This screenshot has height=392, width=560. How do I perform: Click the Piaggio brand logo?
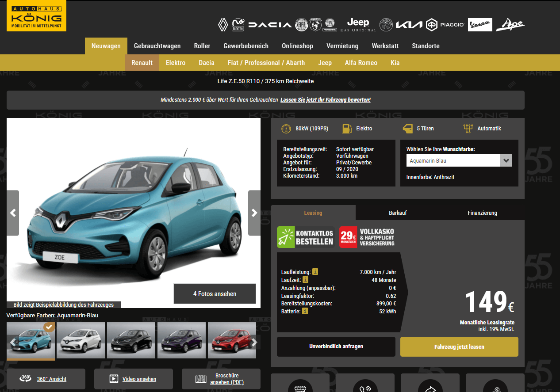pyautogui.click(x=445, y=25)
